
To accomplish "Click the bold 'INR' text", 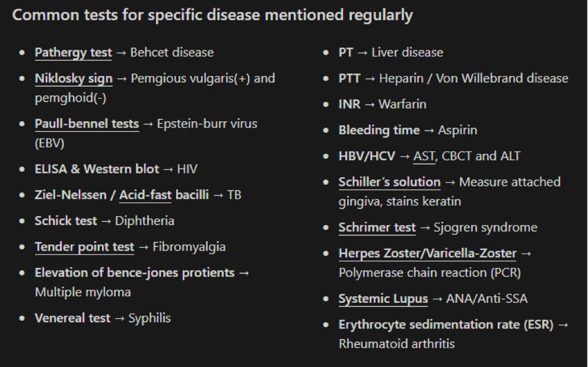I will (349, 105).
